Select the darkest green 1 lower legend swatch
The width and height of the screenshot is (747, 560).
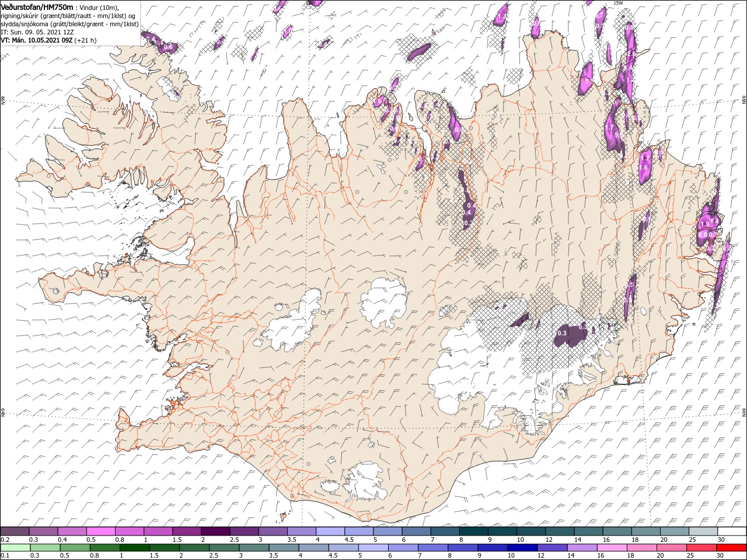pyautogui.click(x=134, y=548)
